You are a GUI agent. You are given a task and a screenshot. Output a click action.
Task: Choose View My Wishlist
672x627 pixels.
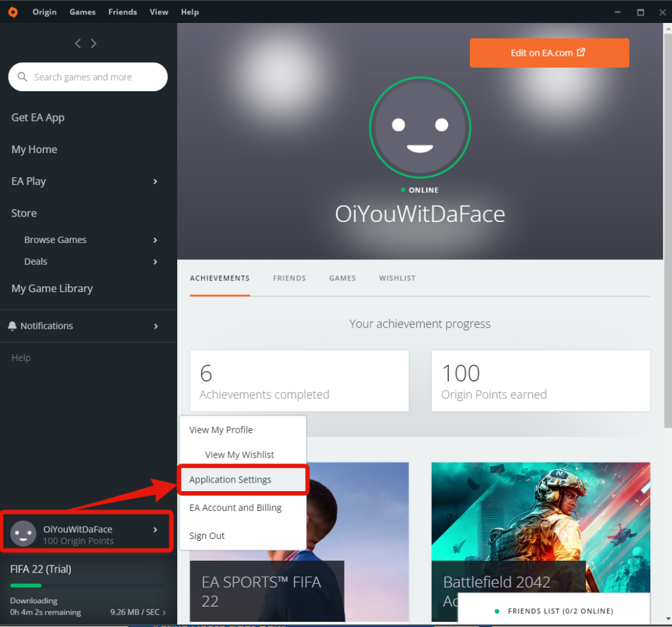tap(240, 454)
